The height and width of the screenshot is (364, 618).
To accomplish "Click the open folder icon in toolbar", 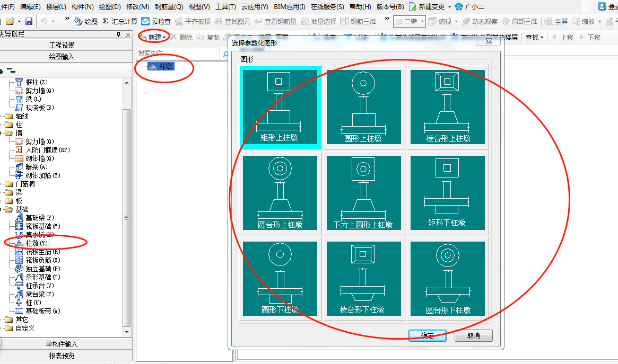I will (x=10, y=21).
